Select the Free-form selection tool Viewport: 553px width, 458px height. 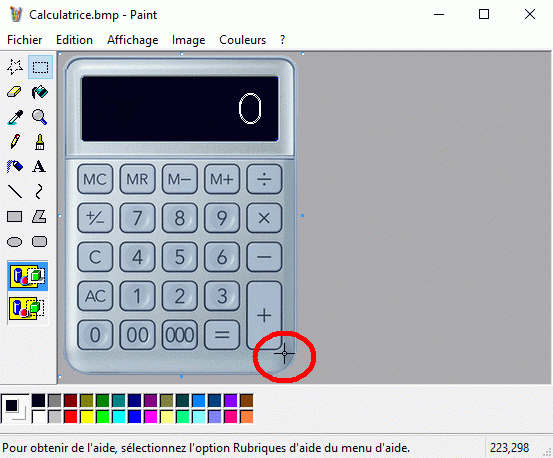click(x=15, y=67)
